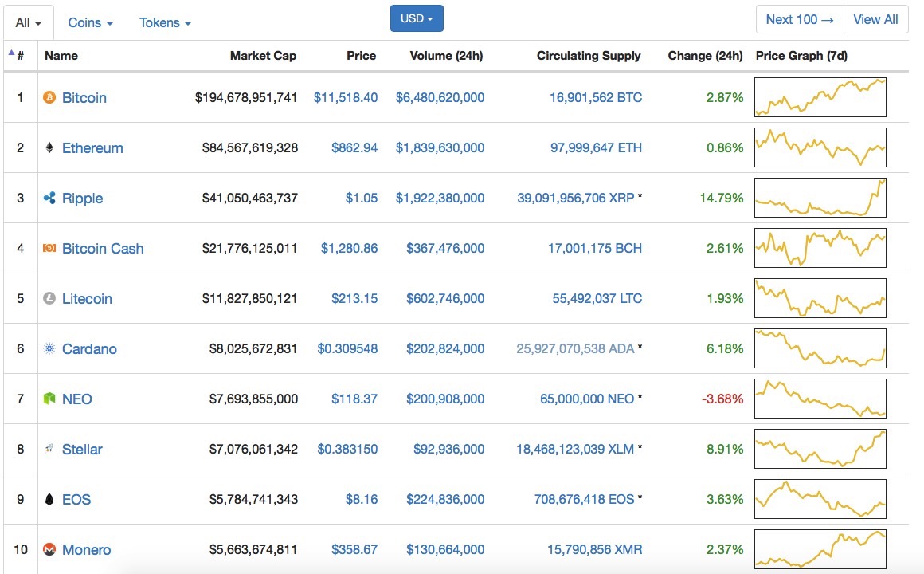Open Ripple's 7d price graph

coord(820,198)
